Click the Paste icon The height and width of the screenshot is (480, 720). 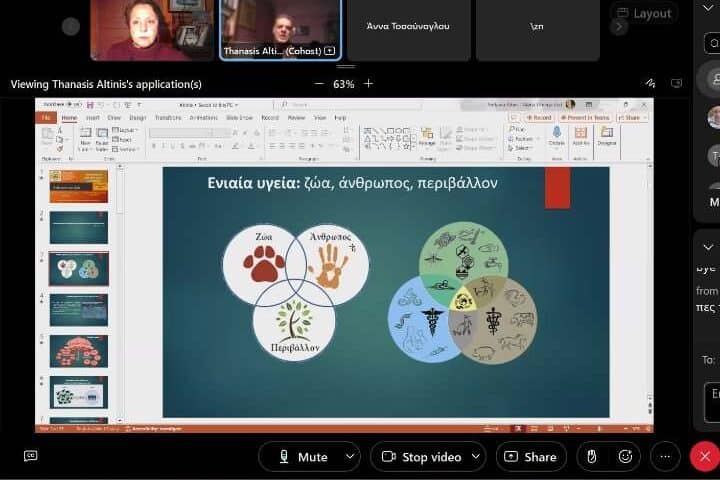pos(47,134)
